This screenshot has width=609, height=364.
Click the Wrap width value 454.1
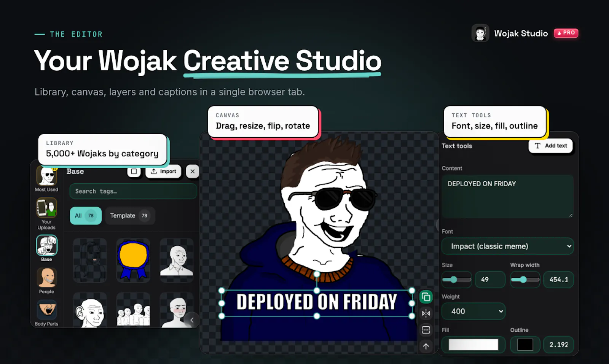[x=558, y=280]
